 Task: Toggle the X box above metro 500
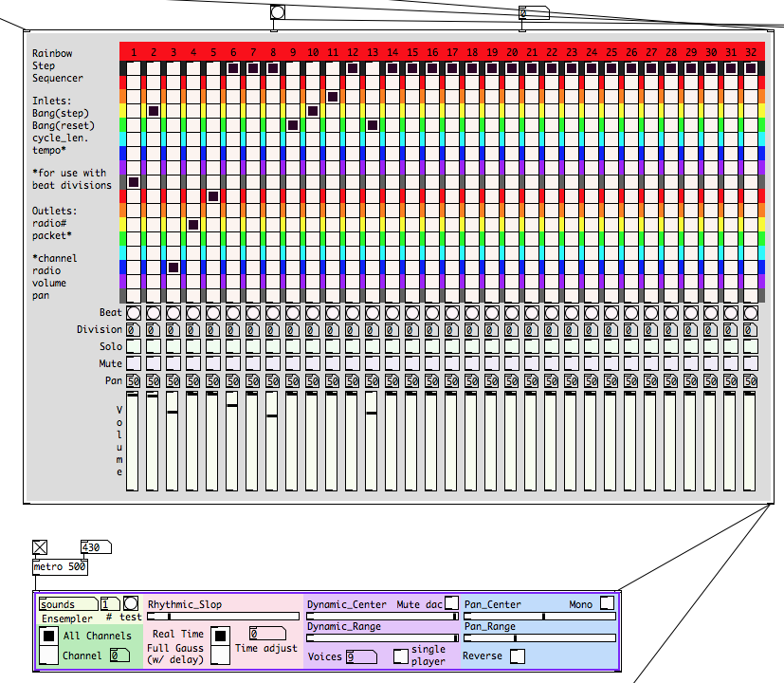click(x=39, y=546)
